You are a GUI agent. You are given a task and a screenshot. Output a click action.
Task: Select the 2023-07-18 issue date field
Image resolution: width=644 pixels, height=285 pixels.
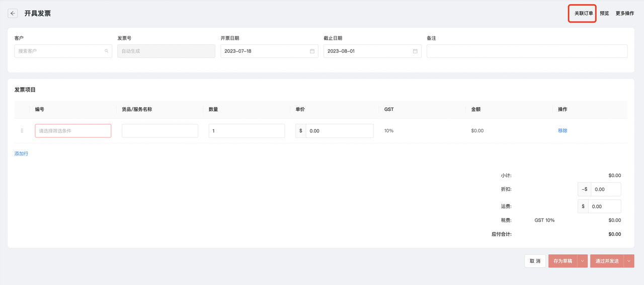[x=269, y=51]
